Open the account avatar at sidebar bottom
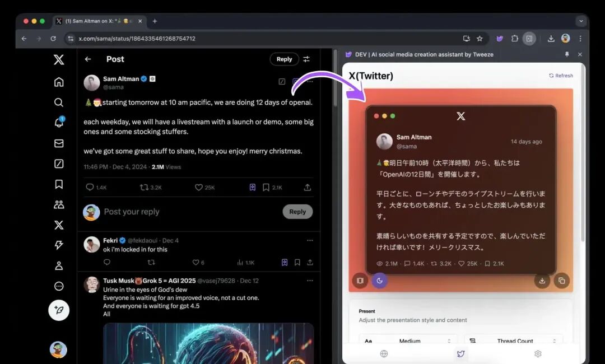 (58, 350)
